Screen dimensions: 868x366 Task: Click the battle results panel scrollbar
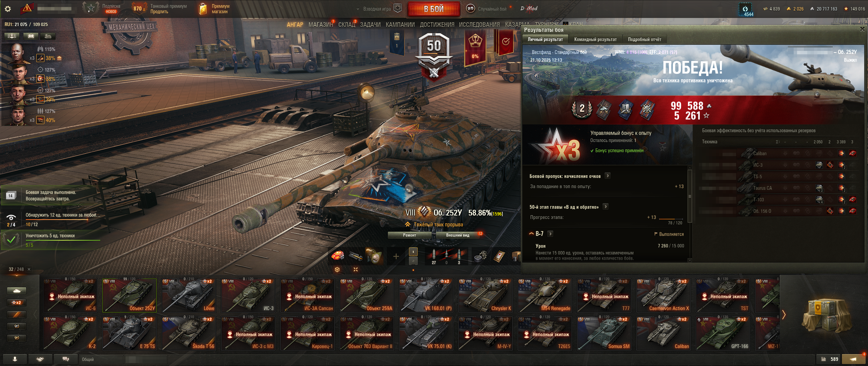(x=690, y=197)
